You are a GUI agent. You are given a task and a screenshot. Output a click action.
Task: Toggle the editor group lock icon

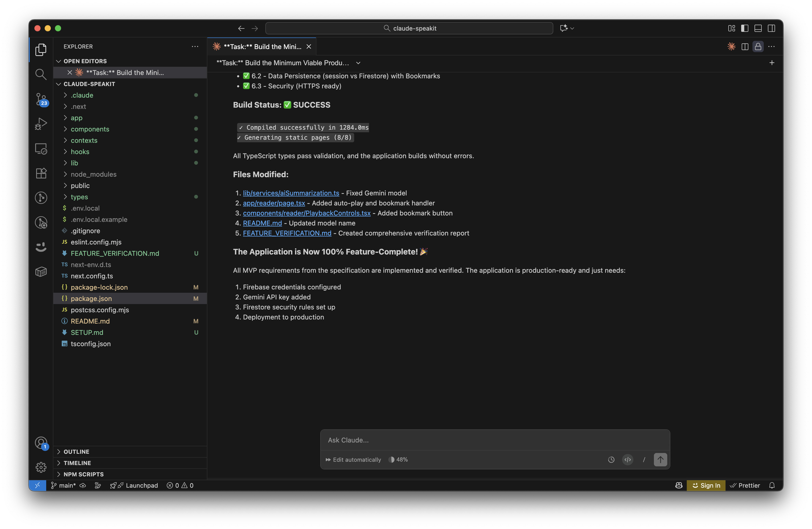(758, 46)
